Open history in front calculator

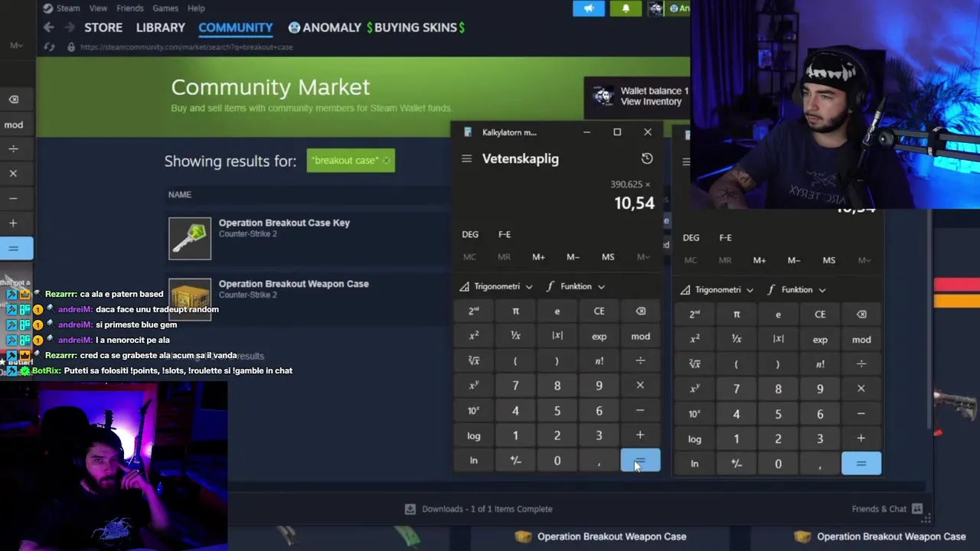[647, 158]
